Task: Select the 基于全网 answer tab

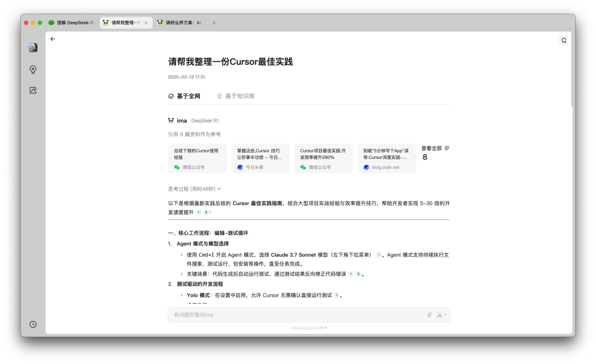Action: (x=184, y=96)
